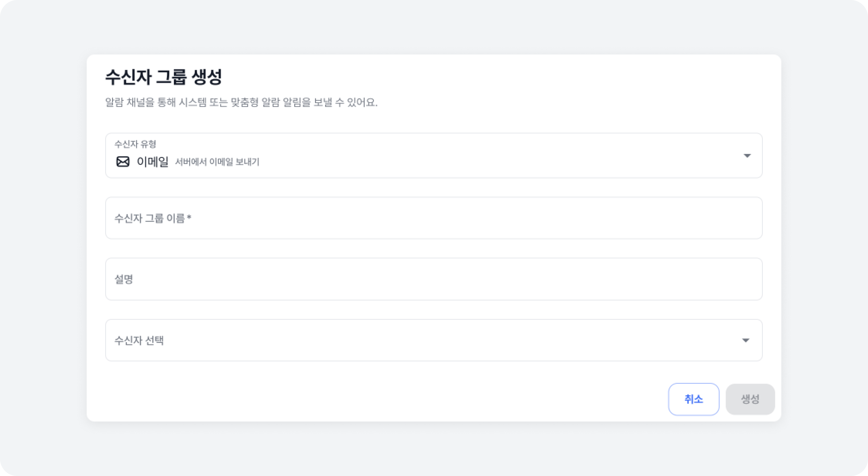Click into the 설명 description field
Image resolution: width=868 pixels, height=476 pixels.
click(434, 279)
